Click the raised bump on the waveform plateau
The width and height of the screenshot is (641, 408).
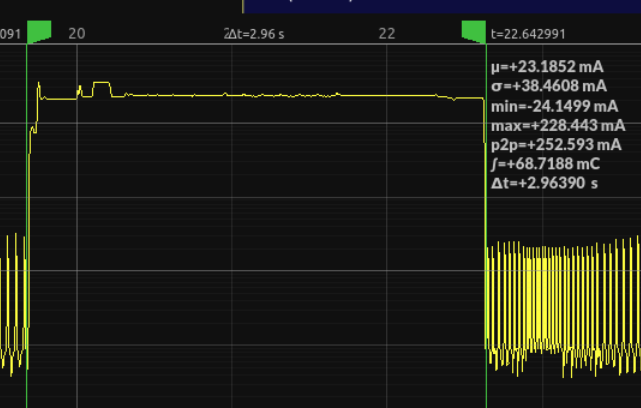pos(101,85)
